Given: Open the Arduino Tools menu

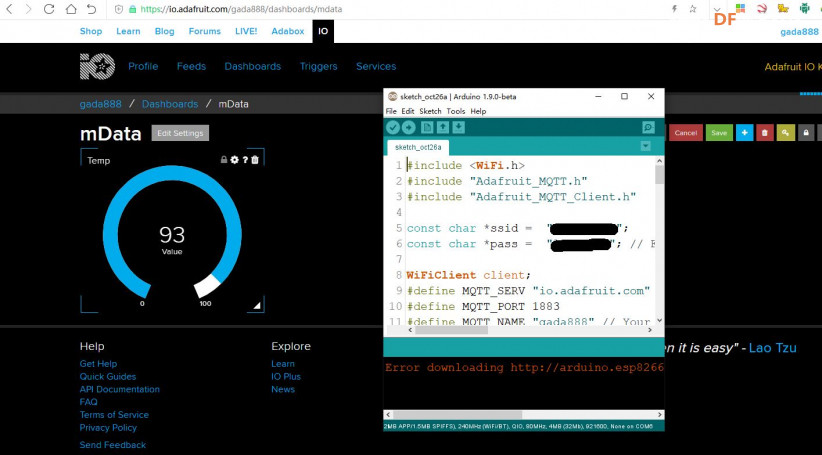Looking at the screenshot, I should click(x=456, y=111).
